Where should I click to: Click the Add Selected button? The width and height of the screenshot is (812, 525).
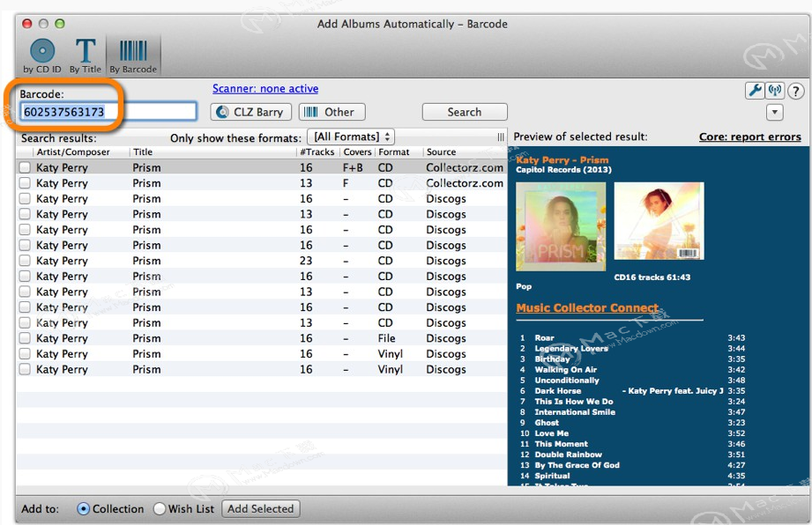pos(260,509)
